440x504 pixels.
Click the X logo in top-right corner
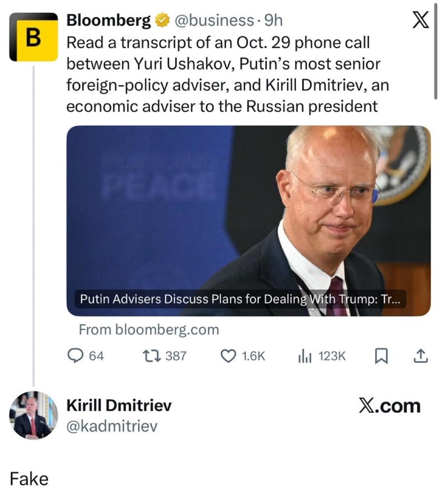click(420, 20)
